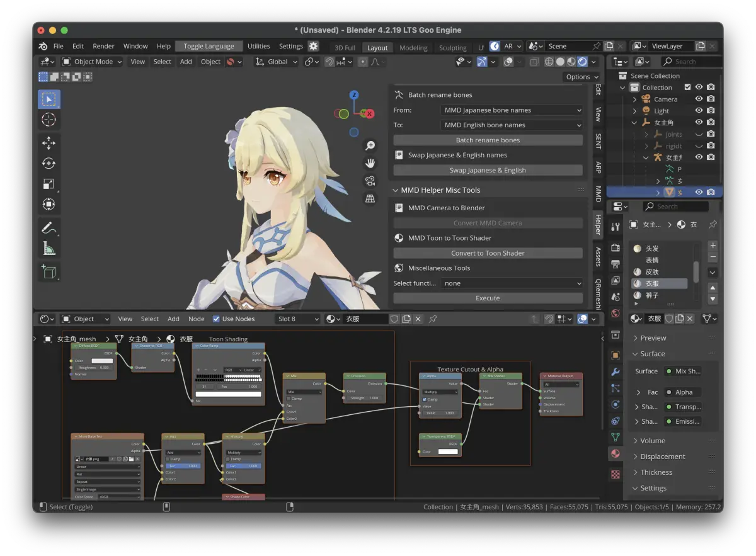
Task: Open the Window menu
Action: click(135, 46)
